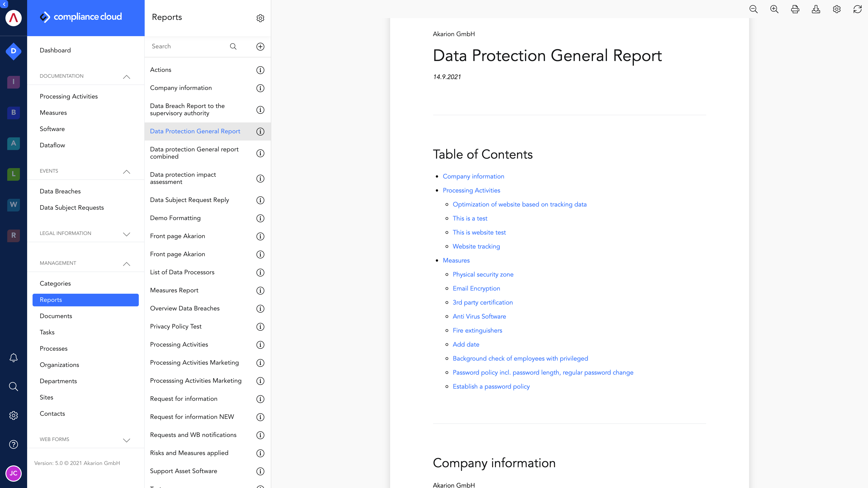Refresh the report preview
868x488 pixels.
[x=858, y=9]
